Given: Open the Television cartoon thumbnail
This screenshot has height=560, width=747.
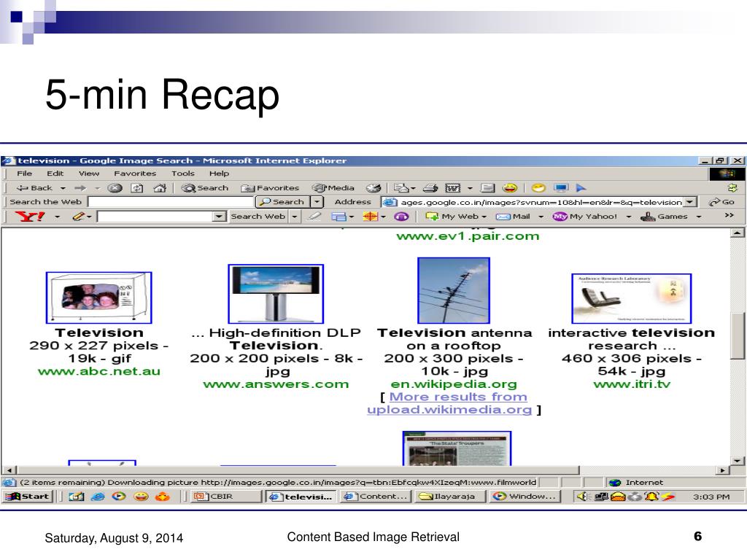Looking at the screenshot, I should [98, 297].
